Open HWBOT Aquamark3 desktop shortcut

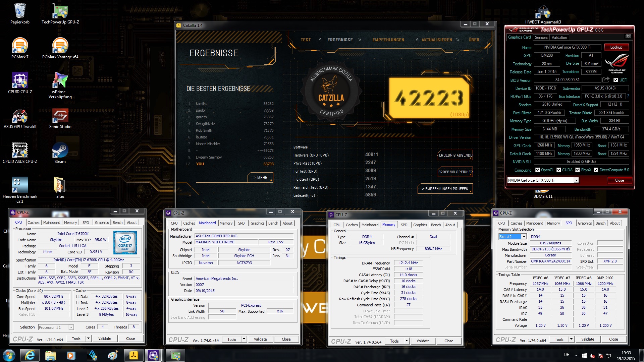pos(543,14)
